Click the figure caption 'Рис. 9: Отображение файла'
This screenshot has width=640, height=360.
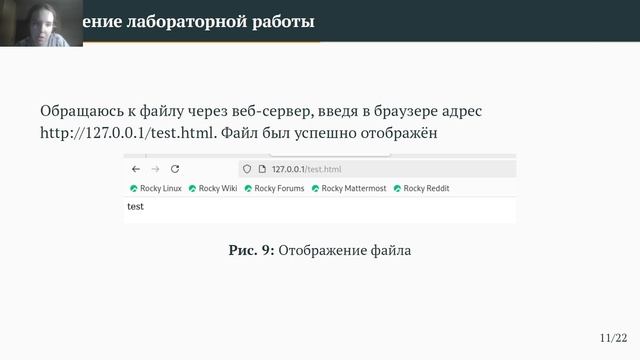coord(320,250)
